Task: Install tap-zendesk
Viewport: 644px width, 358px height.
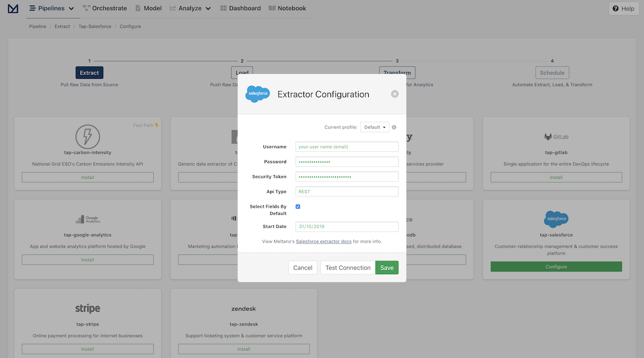Action: pos(244,349)
